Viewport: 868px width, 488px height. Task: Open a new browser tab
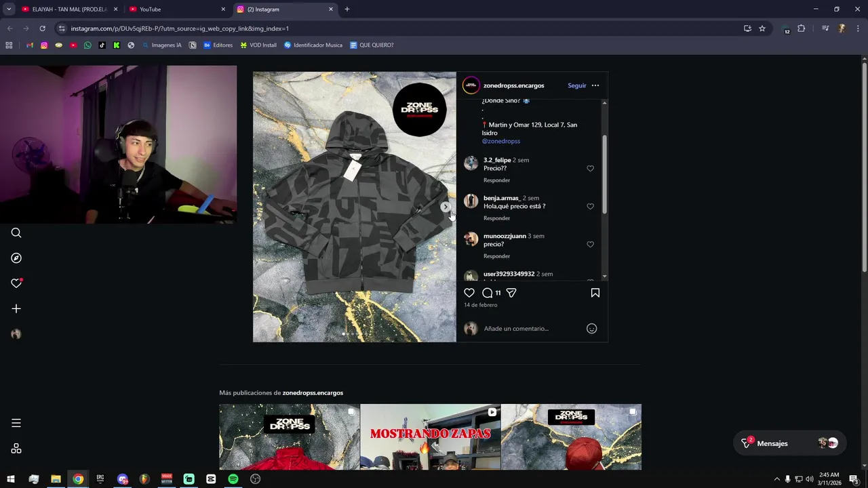point(347,9)
